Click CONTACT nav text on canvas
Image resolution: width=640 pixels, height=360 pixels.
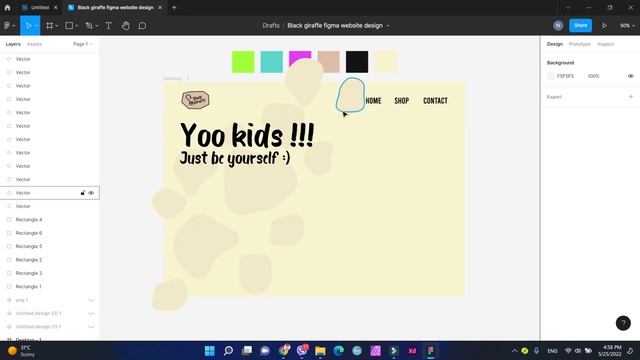tap(435, 100)
